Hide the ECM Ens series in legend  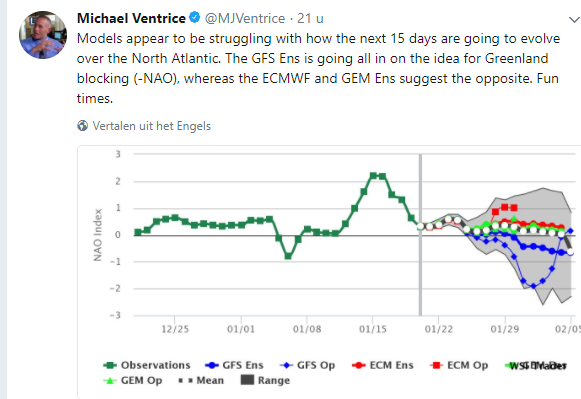click(383, 365)
